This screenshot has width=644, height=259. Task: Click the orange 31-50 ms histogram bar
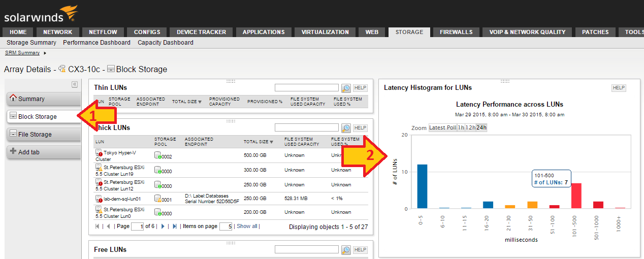tap(532, 205)
